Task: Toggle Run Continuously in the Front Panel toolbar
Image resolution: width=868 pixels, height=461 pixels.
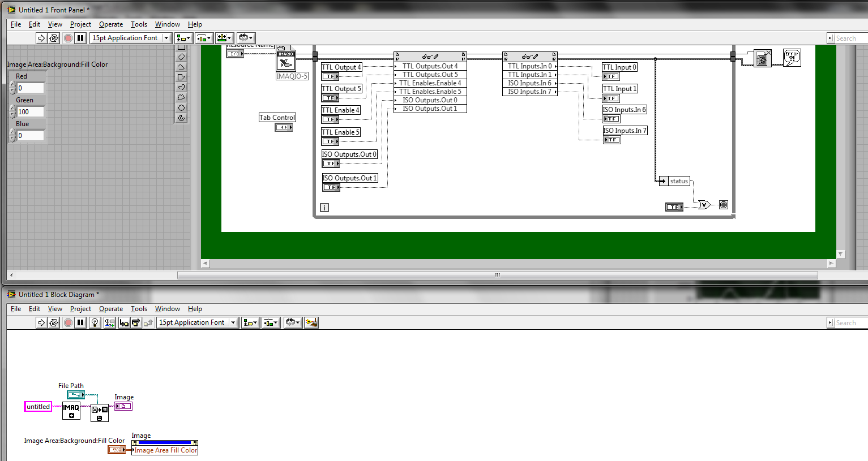Action: click(x=54, y=38)
